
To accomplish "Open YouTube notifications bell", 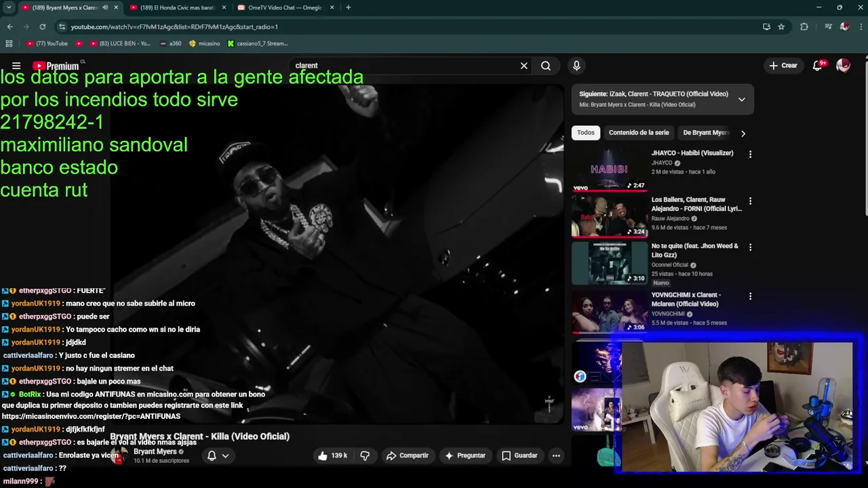I will 818,66.
